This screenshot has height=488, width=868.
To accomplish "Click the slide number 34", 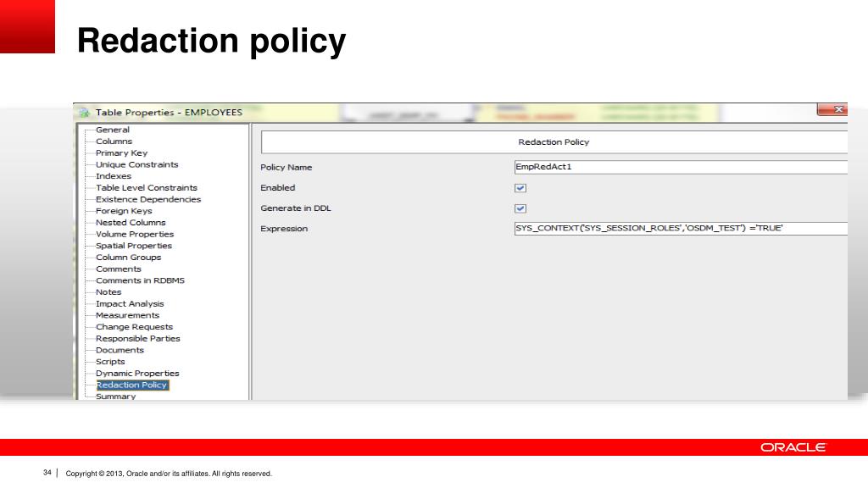I will tap(47, 473).
